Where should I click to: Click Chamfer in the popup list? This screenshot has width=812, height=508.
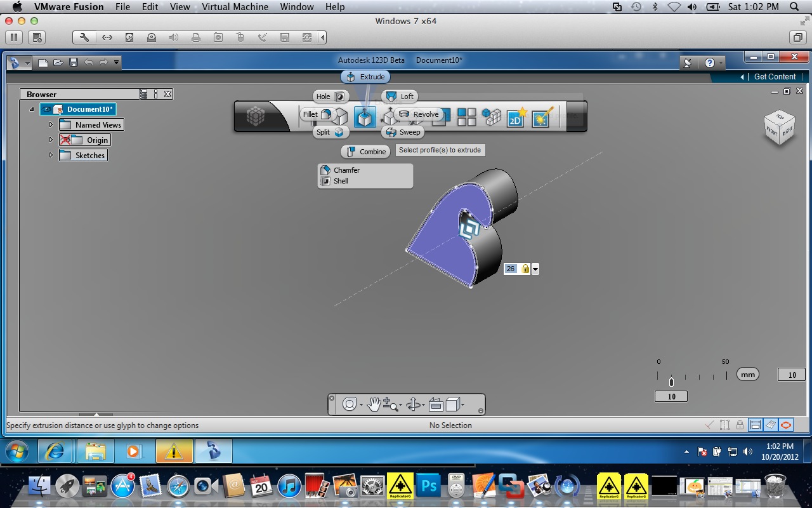point(346,170)
